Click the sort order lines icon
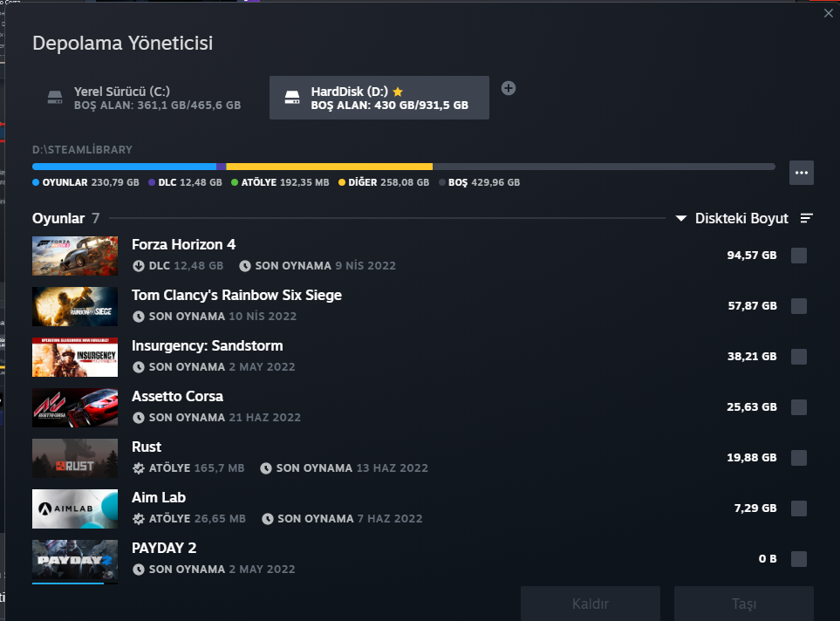The image size is (840, 621). coord(806,218)
